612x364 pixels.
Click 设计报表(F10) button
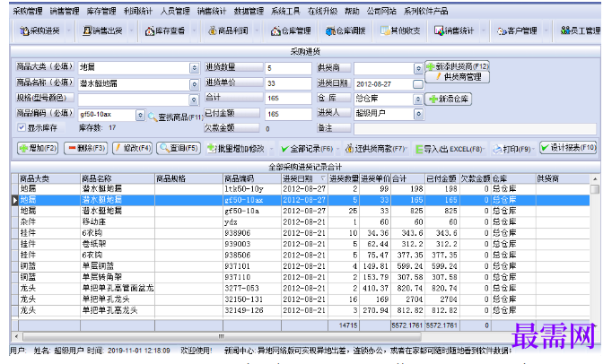click(x=568, y=147)
